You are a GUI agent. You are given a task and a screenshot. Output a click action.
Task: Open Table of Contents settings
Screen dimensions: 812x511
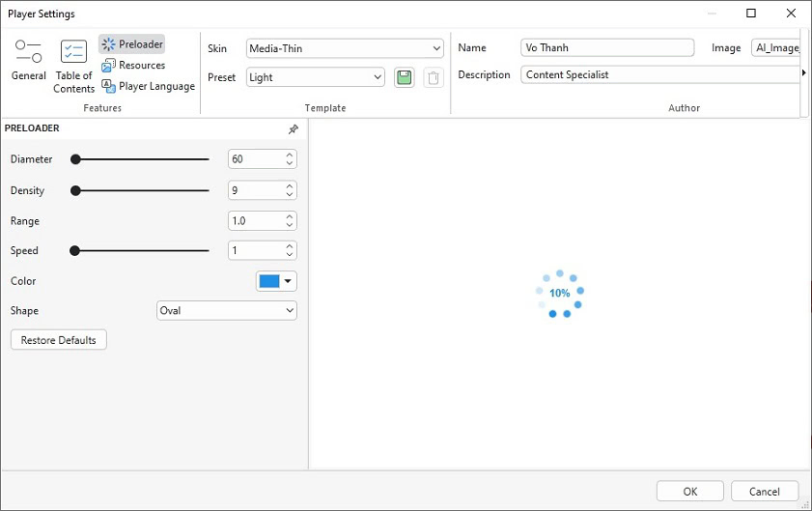click(73, 67)
